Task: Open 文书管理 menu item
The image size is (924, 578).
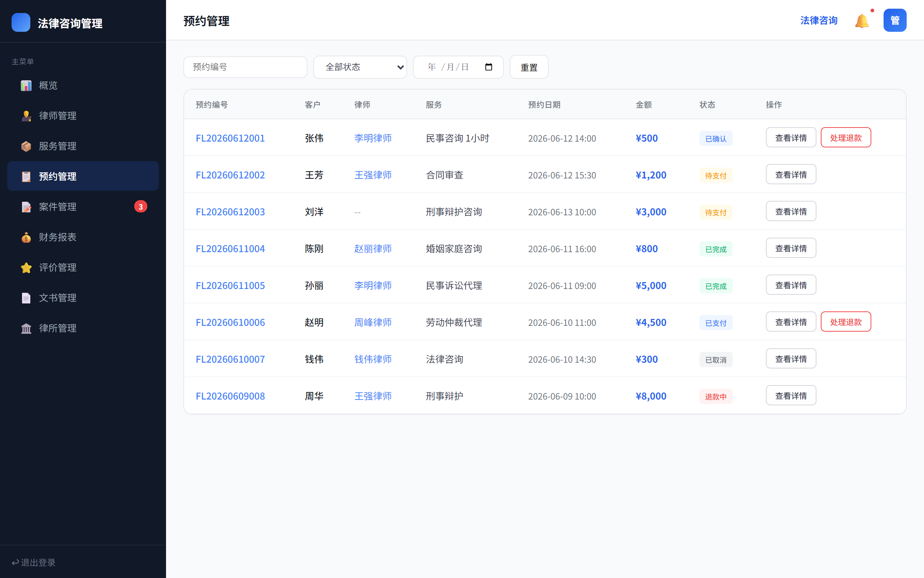Action: tap(83, 298)
